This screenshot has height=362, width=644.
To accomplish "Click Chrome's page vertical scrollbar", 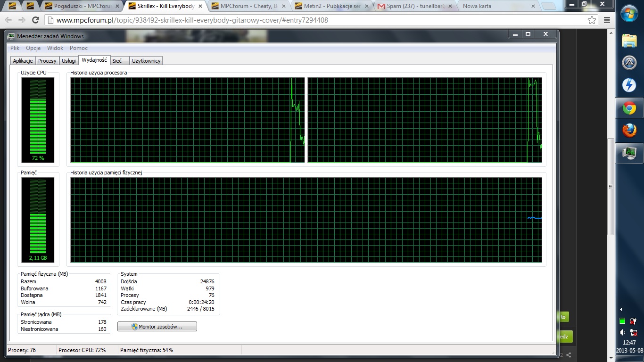I will (x=611, y=186).
